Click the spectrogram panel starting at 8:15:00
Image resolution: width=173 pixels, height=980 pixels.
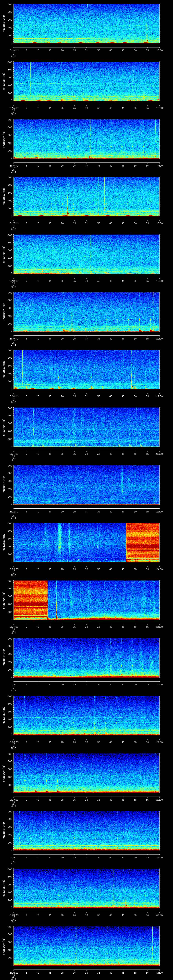[86, 81]
